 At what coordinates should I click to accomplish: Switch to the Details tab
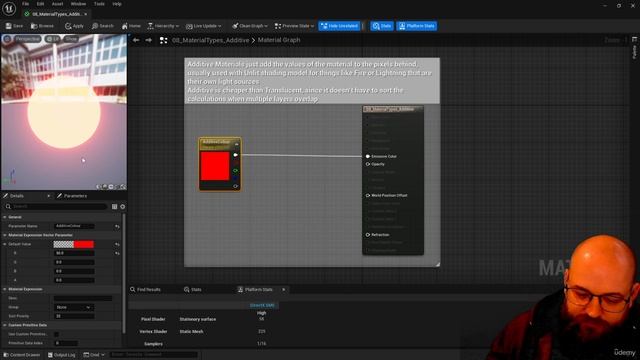click(16, 196)
